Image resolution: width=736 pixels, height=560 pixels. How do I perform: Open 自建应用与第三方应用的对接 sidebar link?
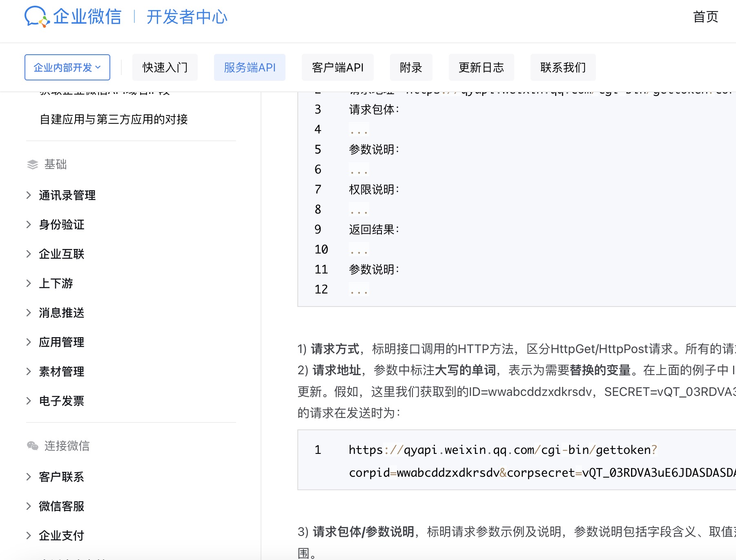click(114, 119)
